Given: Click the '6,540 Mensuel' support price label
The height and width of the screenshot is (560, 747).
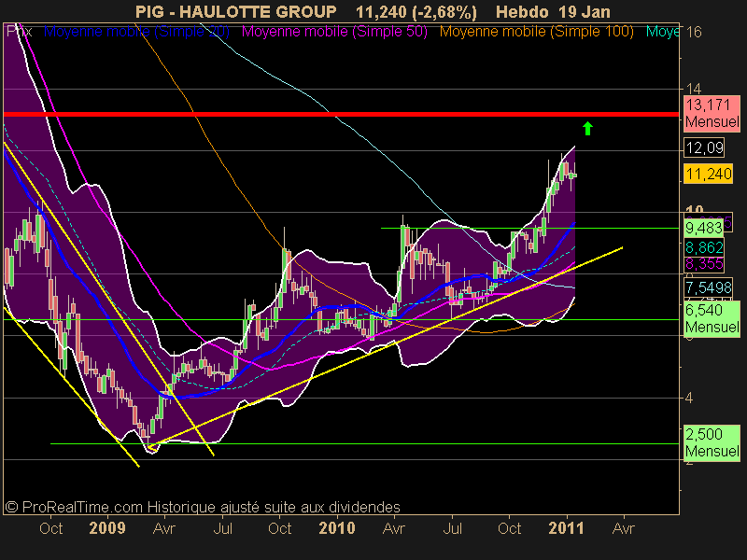Looking at the screenshot, I should click(712, 318).
